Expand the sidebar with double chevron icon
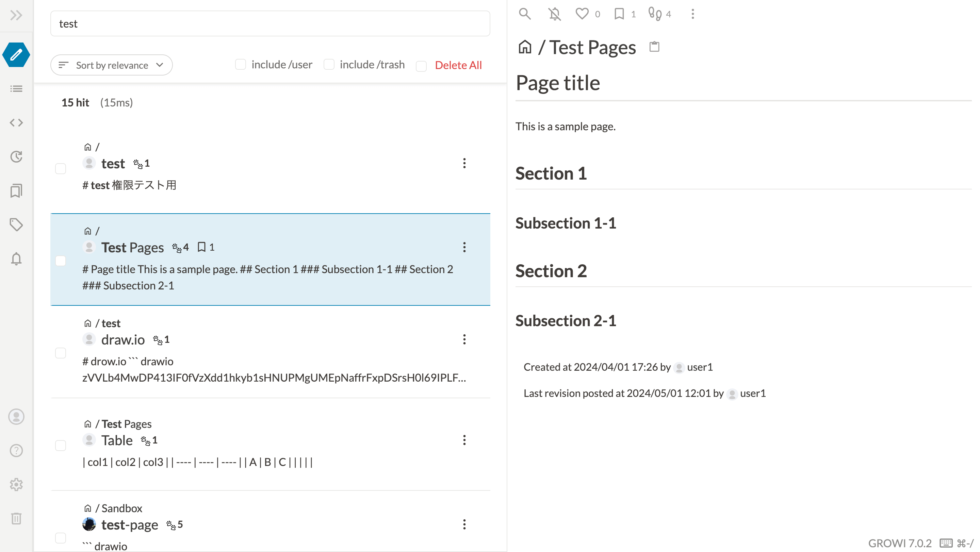 tap(16, 15)
